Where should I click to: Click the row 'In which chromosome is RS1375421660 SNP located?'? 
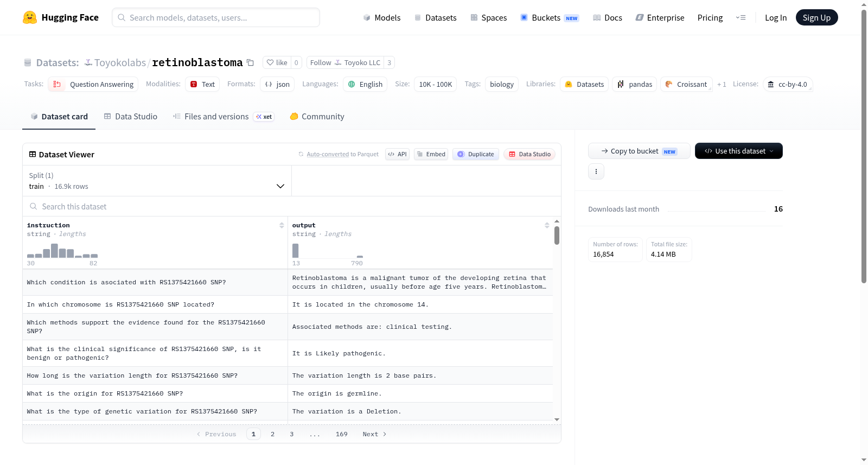pos(288,304)
